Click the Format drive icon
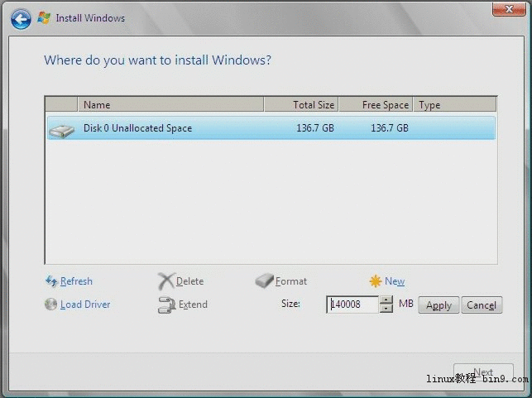The image size is (532, 398). [x=264, y=281]
